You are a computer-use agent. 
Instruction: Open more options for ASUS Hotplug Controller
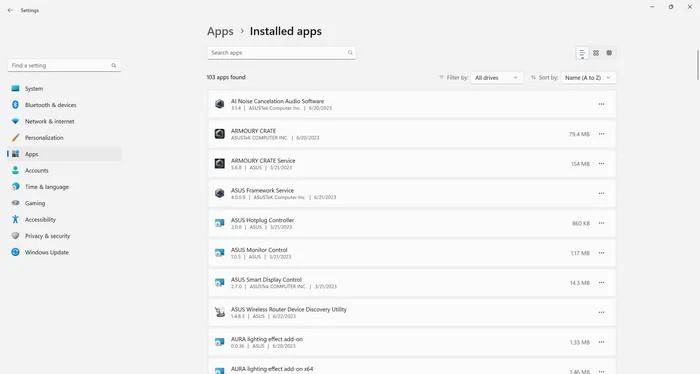[x=601, y=223]
